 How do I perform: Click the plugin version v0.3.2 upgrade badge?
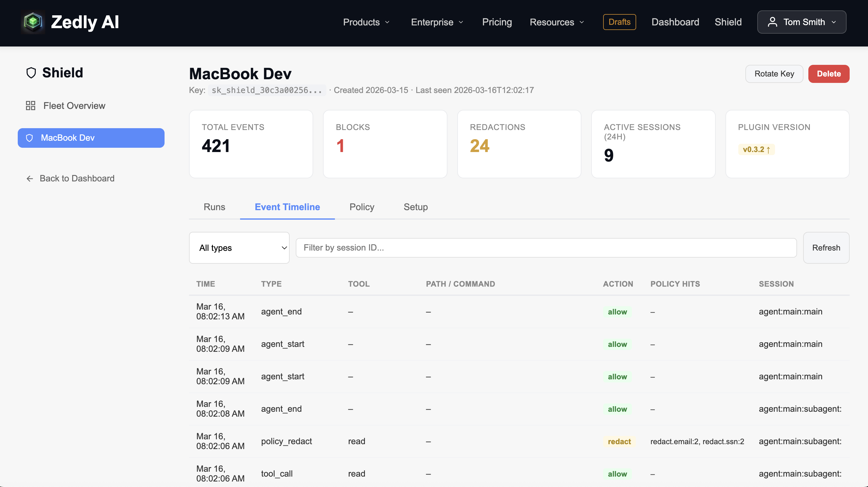pos(756,149)
